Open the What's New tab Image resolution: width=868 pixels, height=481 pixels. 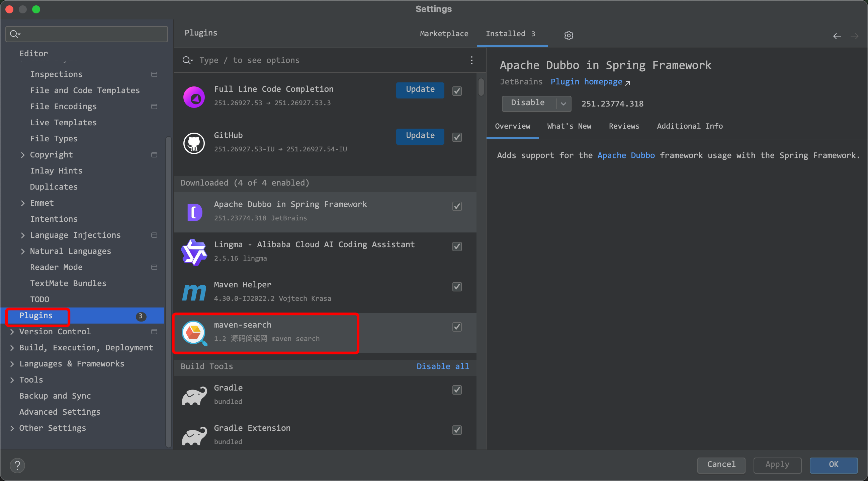(x=569, y=126)
